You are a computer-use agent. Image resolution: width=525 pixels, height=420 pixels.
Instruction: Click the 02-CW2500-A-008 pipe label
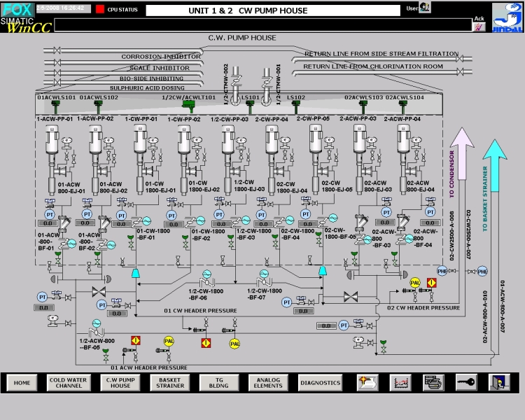point(451,236)
